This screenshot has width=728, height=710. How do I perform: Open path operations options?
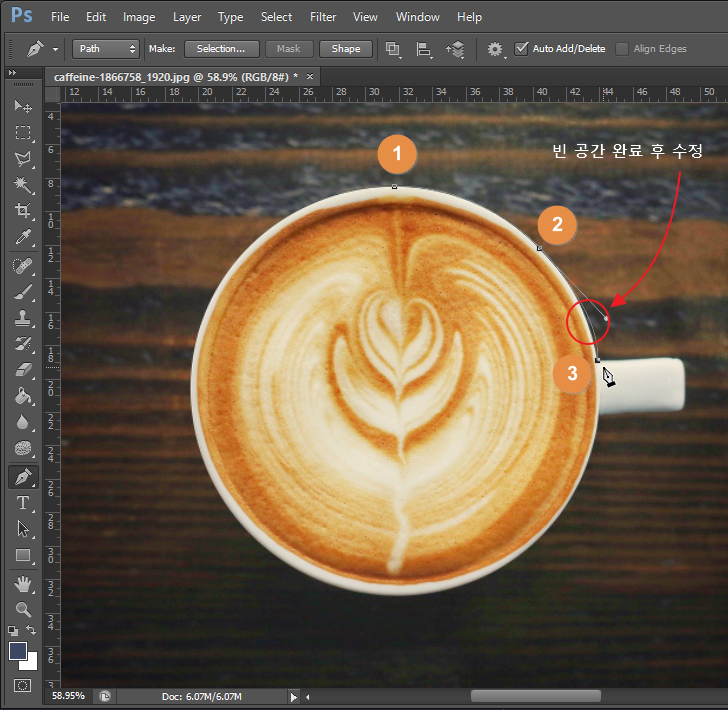coord(393,49)
